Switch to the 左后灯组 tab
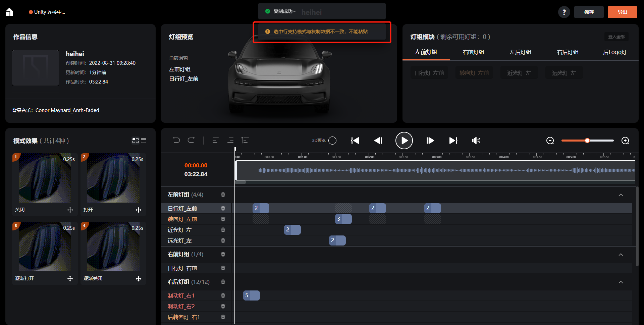Screen dimensions: 644x325 pos(520,52)
